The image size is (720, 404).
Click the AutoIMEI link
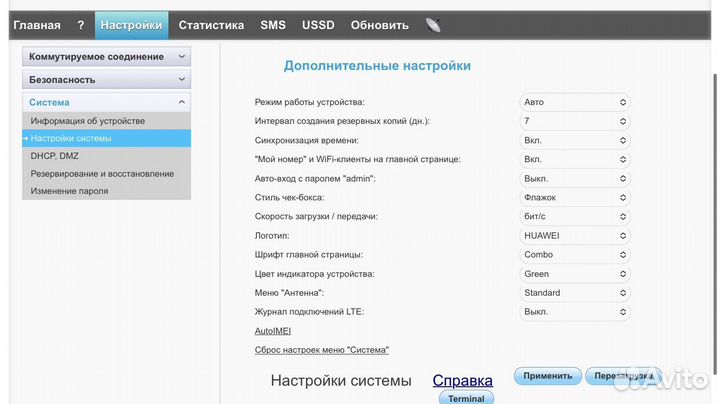273,331
